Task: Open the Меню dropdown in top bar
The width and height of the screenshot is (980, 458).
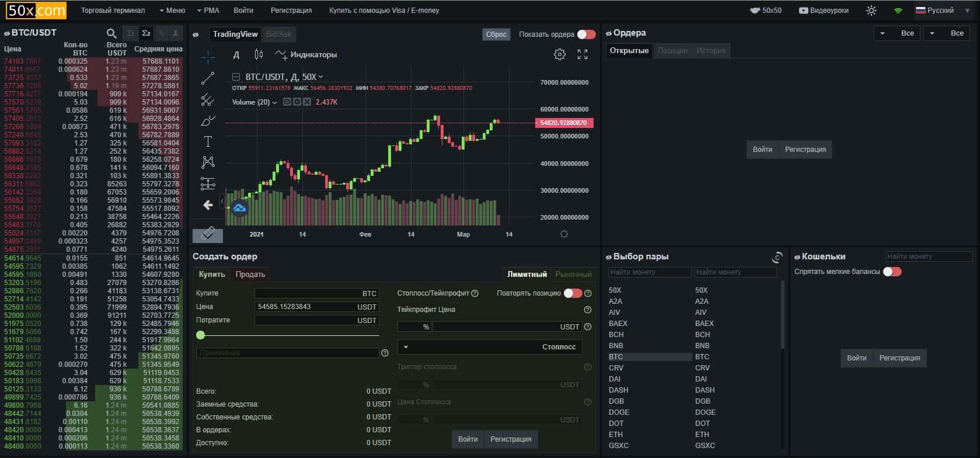Action: coord(172,11)
